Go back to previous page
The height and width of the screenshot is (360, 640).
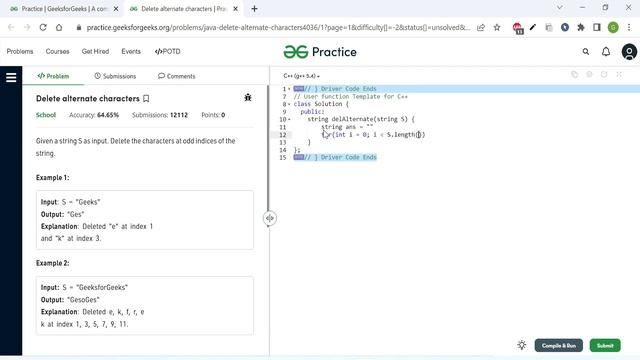click(11, 27)
